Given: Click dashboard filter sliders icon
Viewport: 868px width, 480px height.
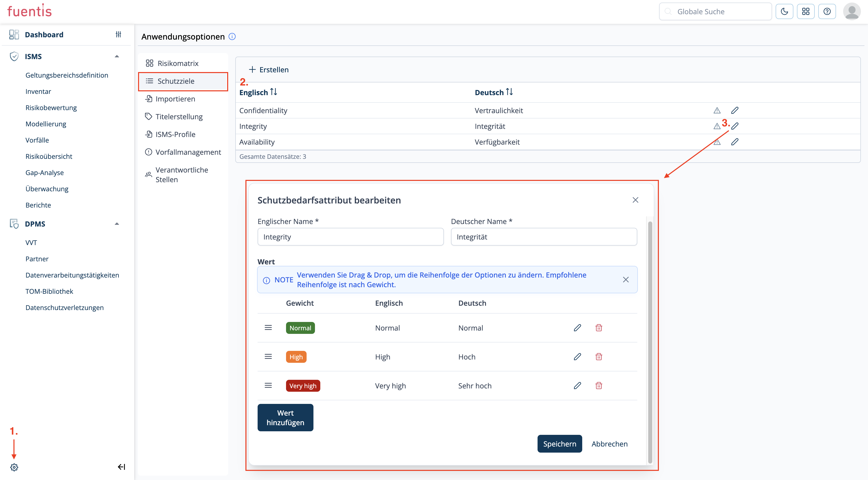Looking at the screenshot, I should point(118,34).
